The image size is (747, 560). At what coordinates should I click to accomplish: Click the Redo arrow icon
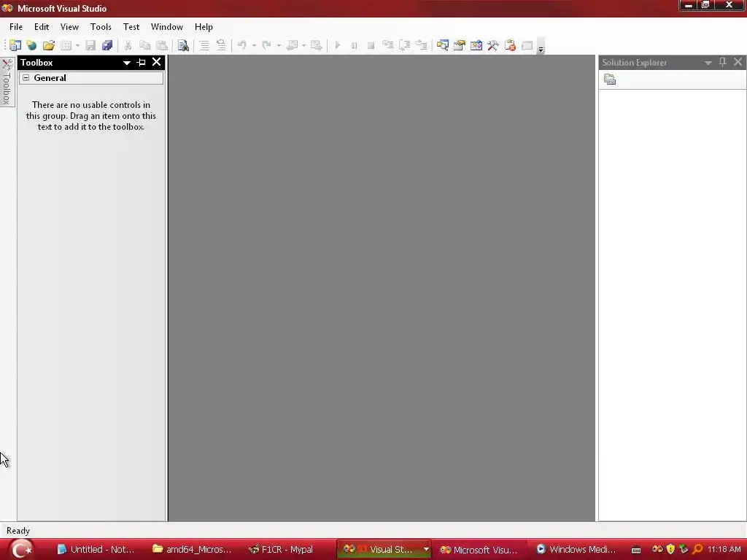click(267, 45)
